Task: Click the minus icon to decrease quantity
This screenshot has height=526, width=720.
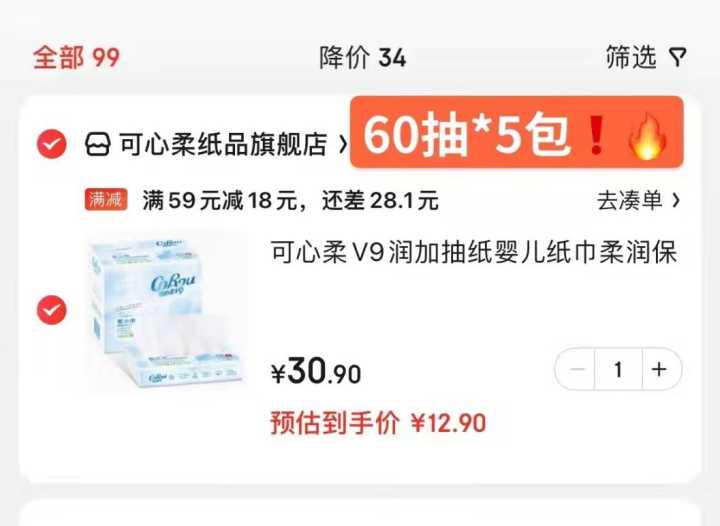Action: (x=577, y=369)
